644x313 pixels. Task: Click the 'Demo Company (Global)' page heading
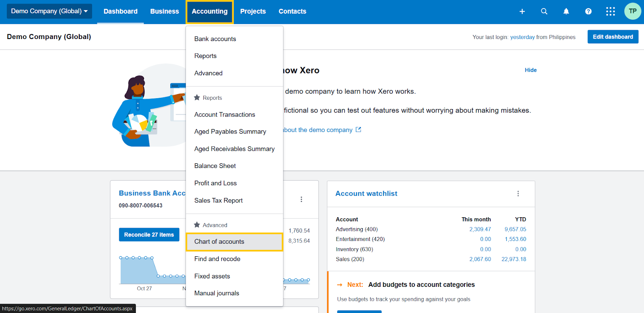[49, 37]
